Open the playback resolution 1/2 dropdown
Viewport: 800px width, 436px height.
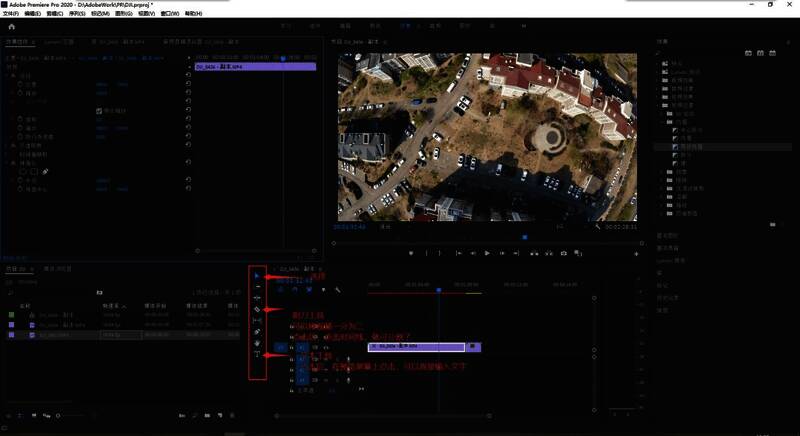pyautogui.click(x=560, y=227)
